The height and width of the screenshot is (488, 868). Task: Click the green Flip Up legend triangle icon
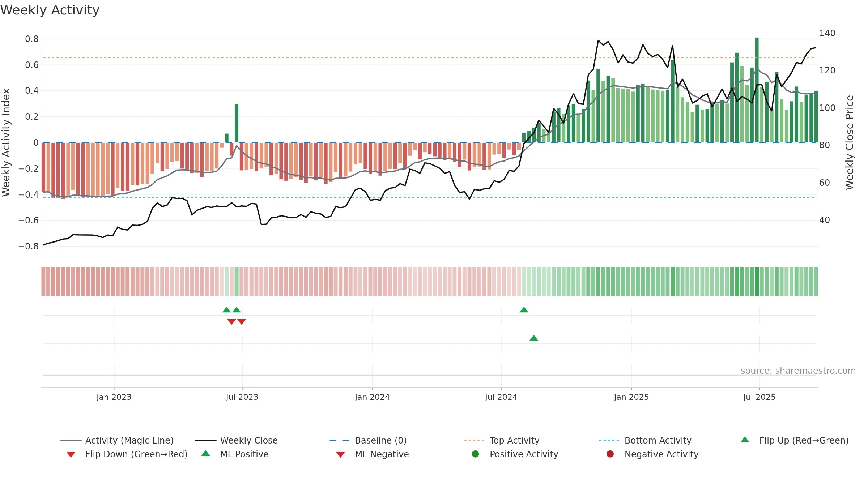(745, 440)
